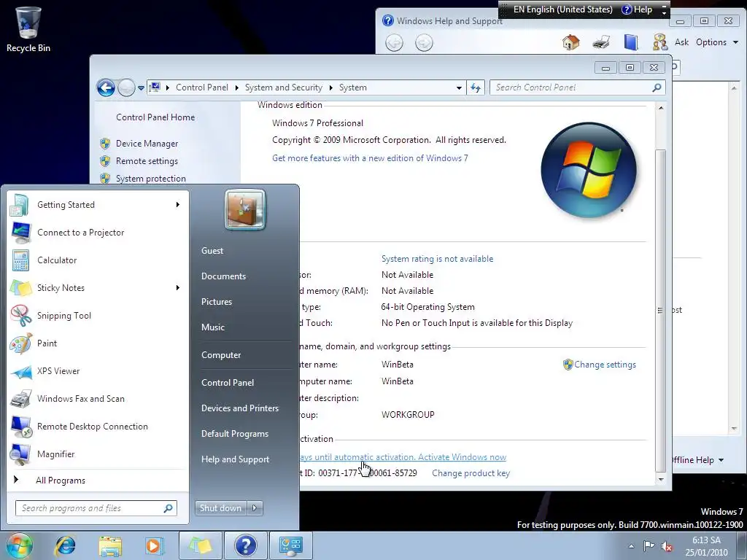Click System window vertical scrollbar

coord(660,309)
